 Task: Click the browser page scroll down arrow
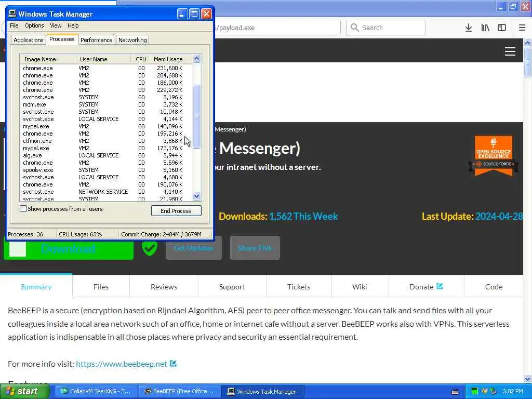click(527, 379)
